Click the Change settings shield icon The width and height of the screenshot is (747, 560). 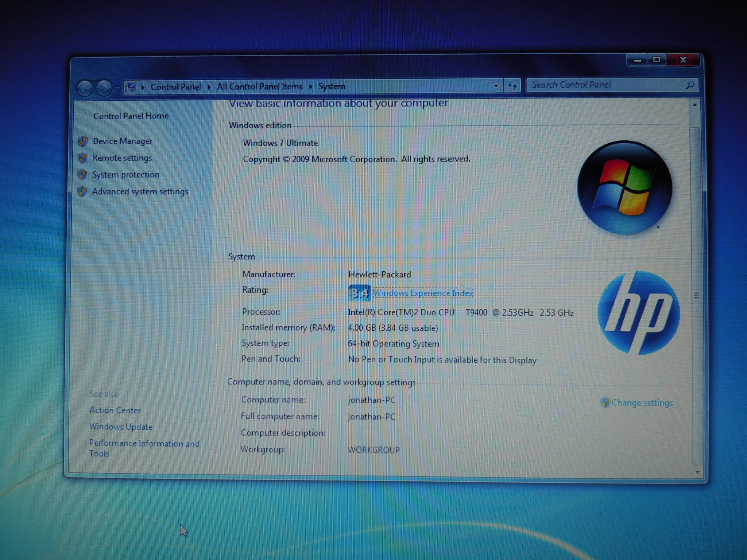point(605,402)
